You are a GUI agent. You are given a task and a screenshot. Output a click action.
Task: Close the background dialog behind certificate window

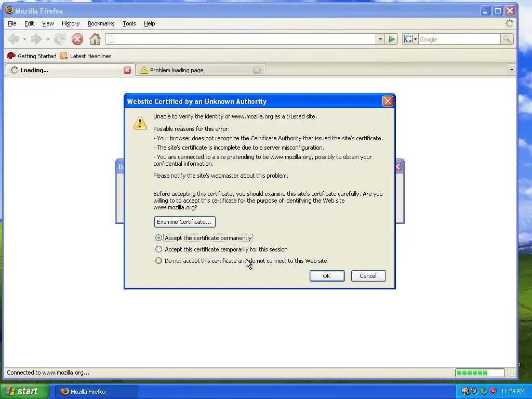pyautogui.click(x=398, y=167)
